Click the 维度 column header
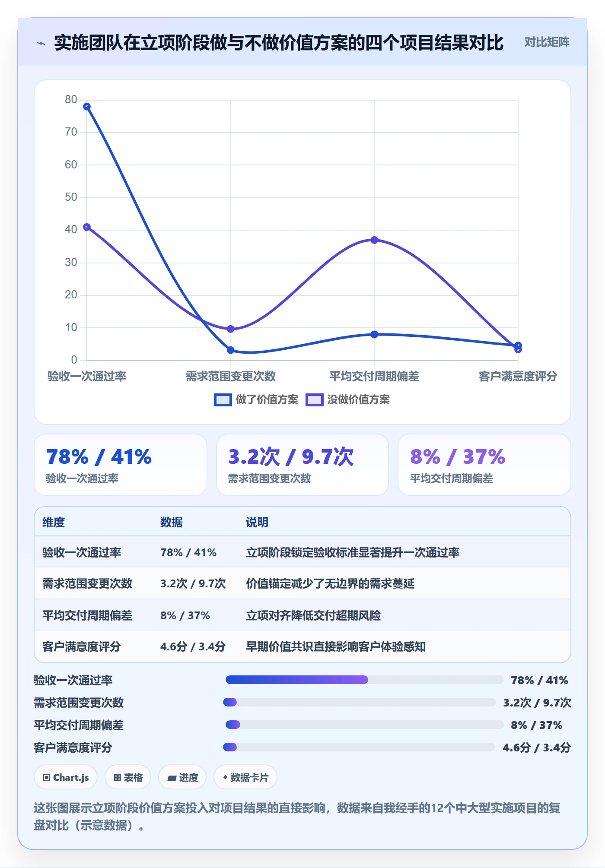 click(54, 522)
